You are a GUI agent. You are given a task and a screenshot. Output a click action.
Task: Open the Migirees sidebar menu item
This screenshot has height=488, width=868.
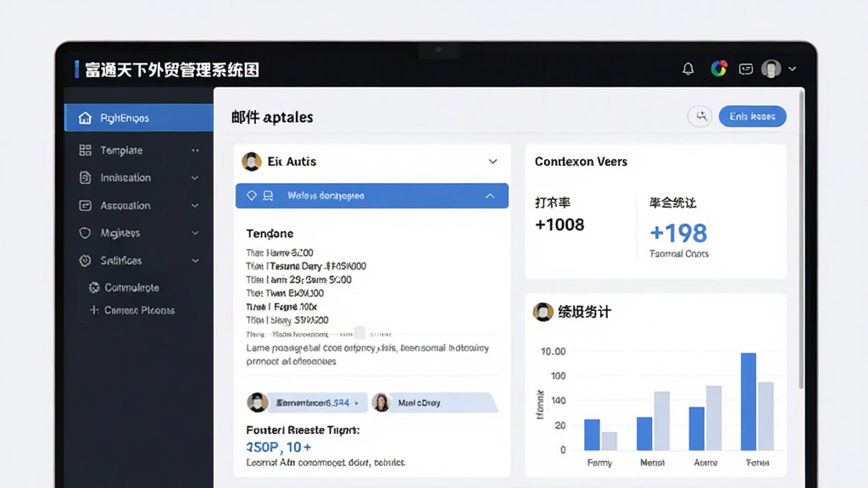[138, 233]
